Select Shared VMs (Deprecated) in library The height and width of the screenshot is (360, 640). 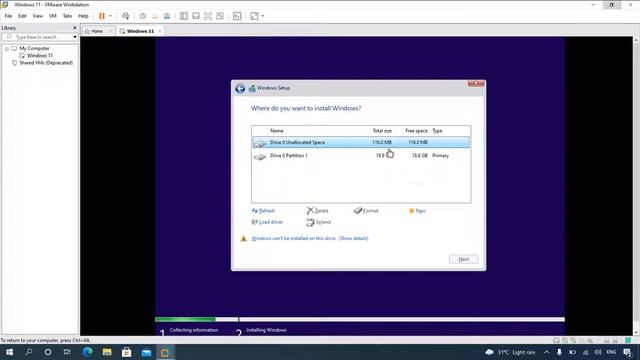(x=46, y=63)
